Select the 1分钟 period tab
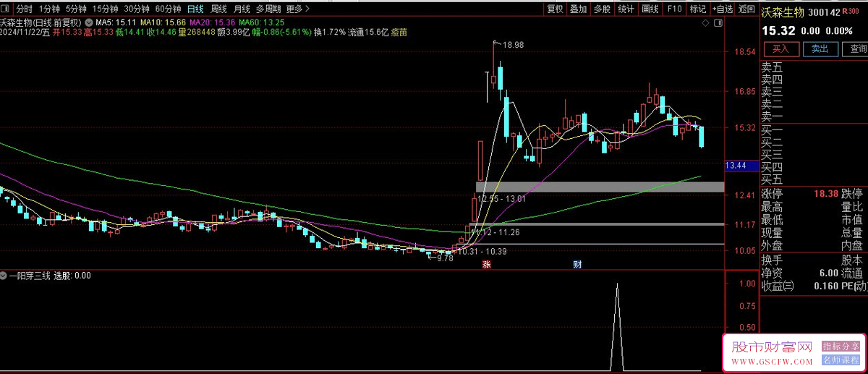The width and height of the screenshot is (868, 374). click(50, 9)
